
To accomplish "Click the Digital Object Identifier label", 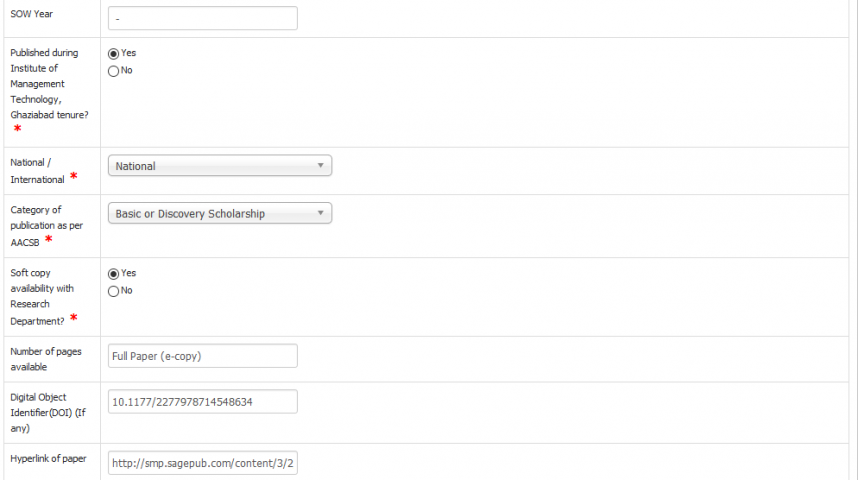I will point(48,413).
